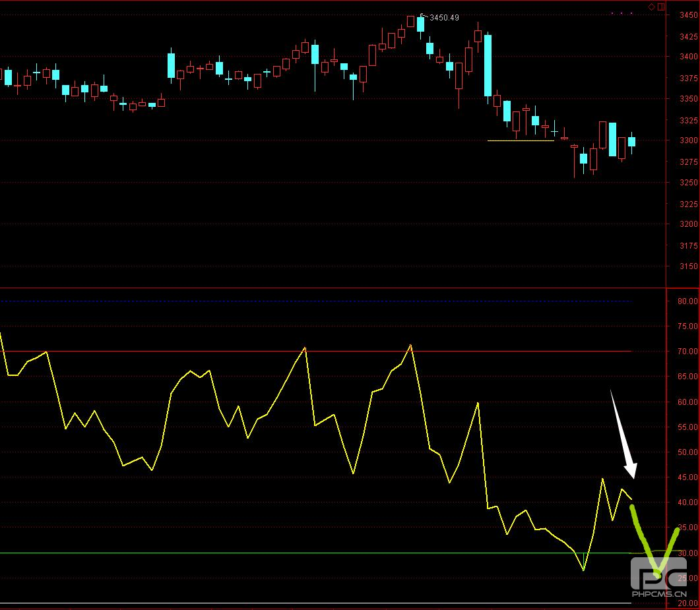Image resolution: width=700 pixels, height=610 pixels.
Task: Click the 3175 price axis label
Action: click(x=688, y=245)
